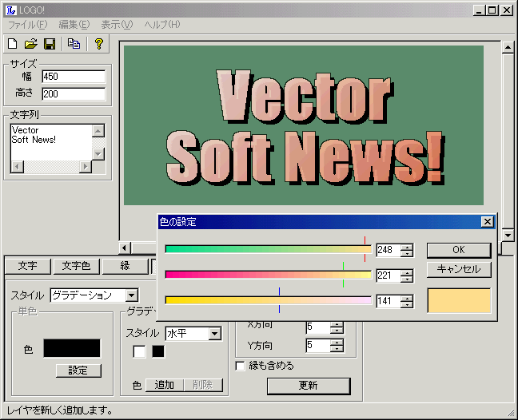Switch to the 文字 tab
The height and width of the screenshot is (420, 518).
[x=28, y=266]
